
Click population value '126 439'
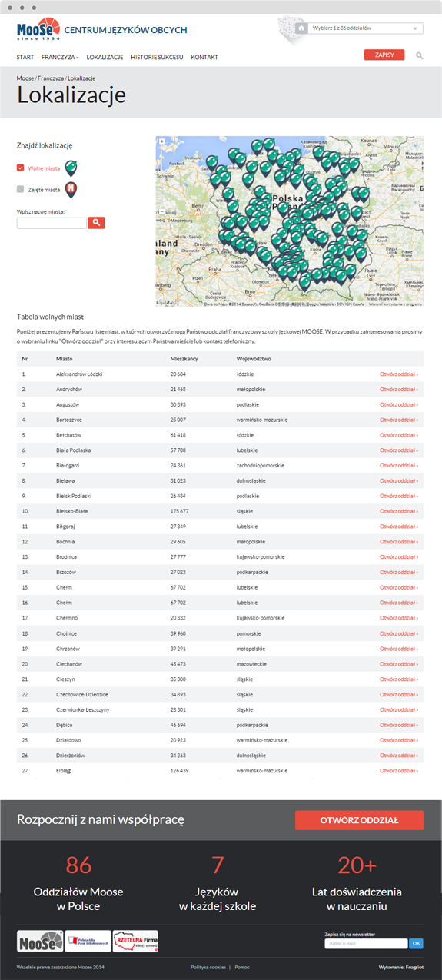point(181,770)
